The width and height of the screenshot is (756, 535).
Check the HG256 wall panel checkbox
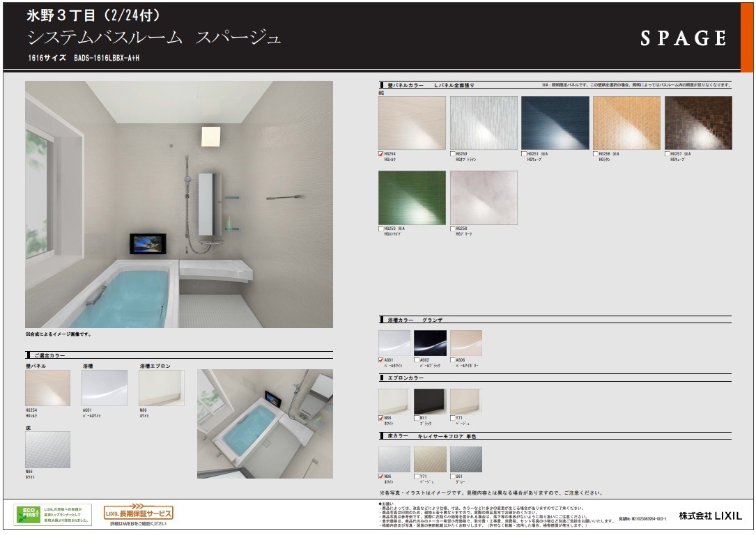coord(596,154)
